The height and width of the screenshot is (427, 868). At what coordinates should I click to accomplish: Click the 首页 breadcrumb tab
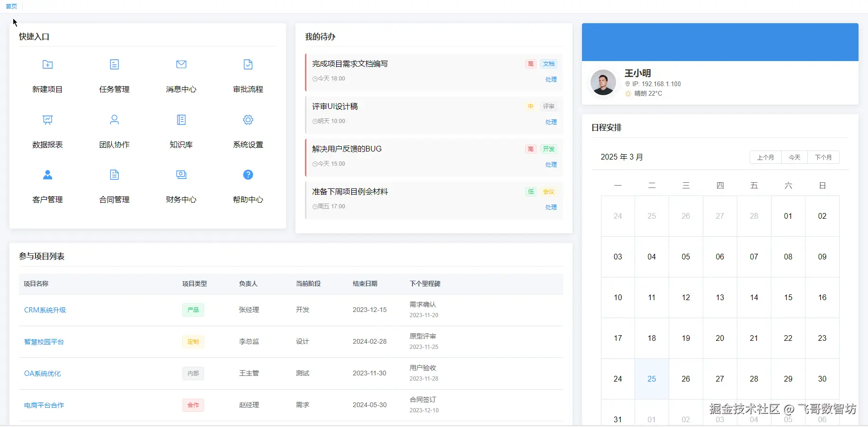[11, 6]
